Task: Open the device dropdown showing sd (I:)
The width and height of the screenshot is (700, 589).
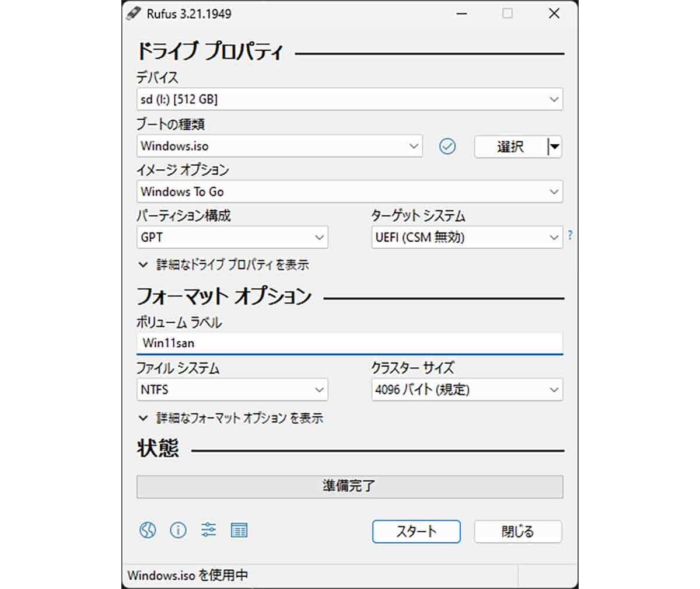Action: pyautogui.click(x=349, y=99)
